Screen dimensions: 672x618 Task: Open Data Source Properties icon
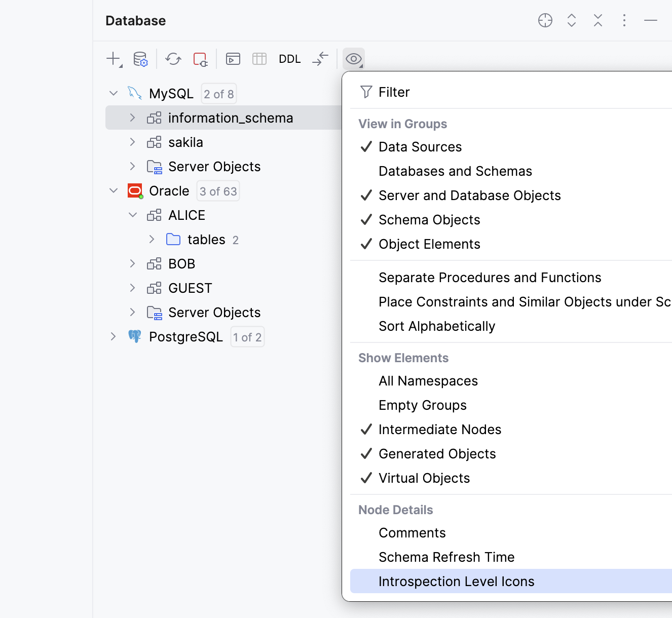140,59
